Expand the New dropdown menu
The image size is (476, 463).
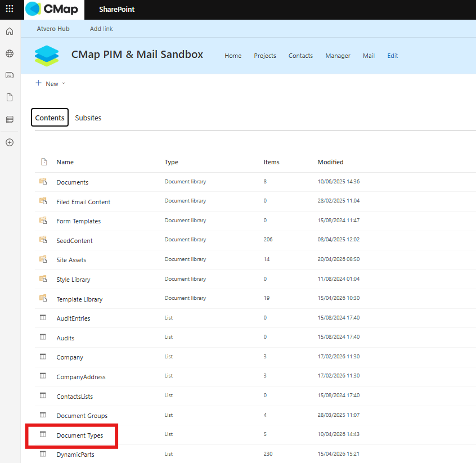click(x=51, y=83)
